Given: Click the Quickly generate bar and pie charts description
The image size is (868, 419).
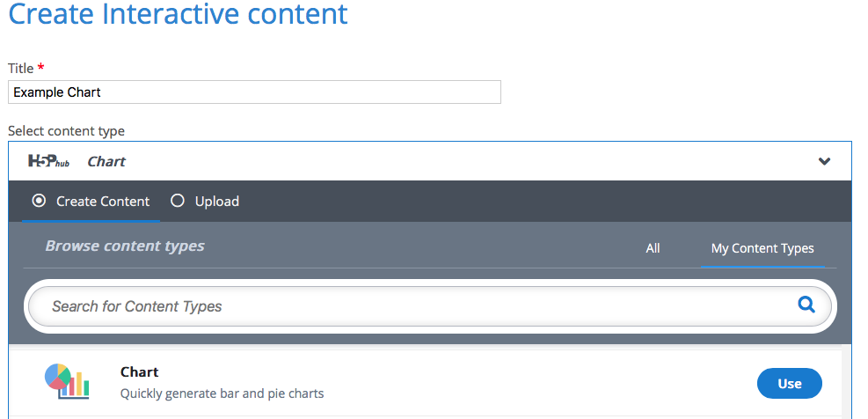Looking at the screenshot, I should [222, 393].
